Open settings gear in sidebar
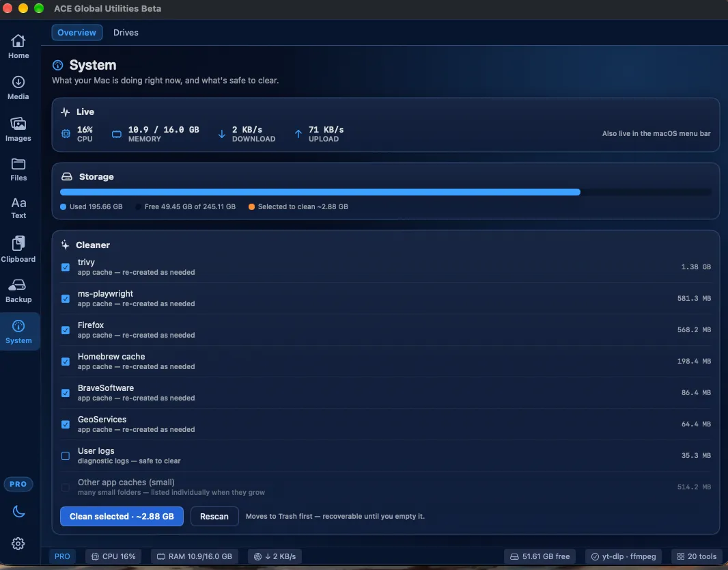 (18, 543)
